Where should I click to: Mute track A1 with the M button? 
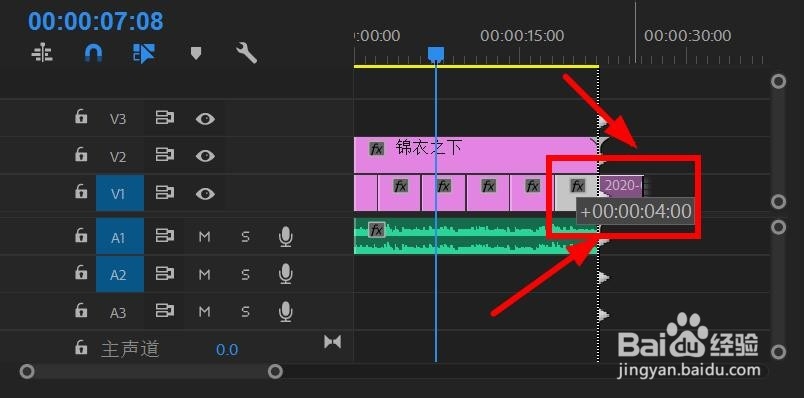(205, 237)
